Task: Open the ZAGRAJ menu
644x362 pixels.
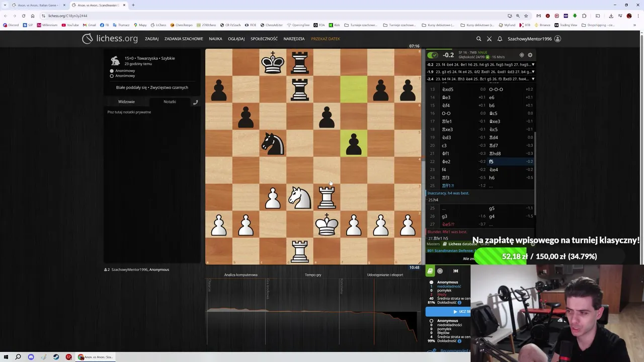Action: tap(151, 39)
